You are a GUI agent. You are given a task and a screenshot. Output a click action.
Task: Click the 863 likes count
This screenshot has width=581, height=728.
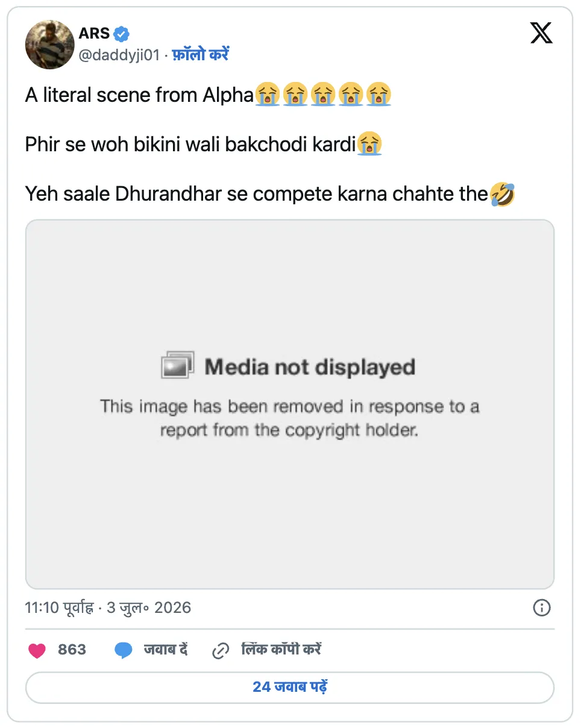72,650
